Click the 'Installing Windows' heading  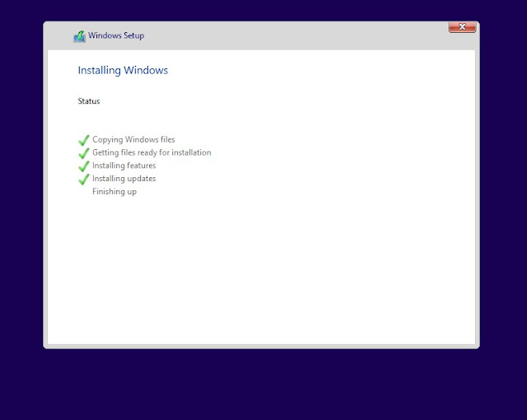[x=123, y=71]
